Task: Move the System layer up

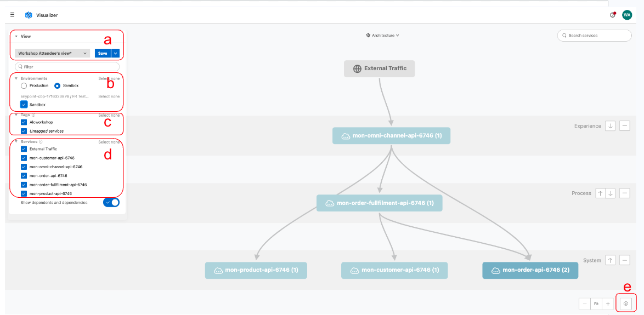Action: [x=610, y=260]
